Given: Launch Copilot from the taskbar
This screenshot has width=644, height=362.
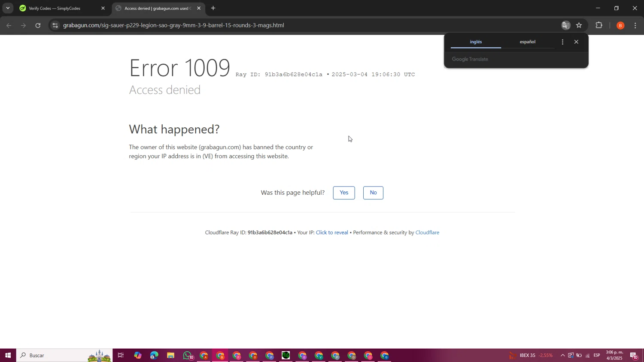Looking at the screenshot, I should point(137,355).
